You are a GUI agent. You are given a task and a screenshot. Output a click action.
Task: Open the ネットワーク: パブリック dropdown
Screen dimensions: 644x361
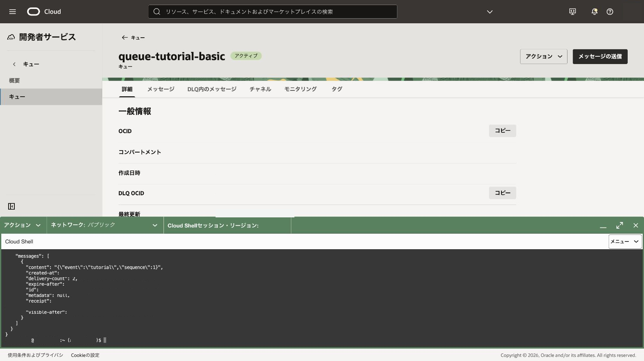pos(104,225)
